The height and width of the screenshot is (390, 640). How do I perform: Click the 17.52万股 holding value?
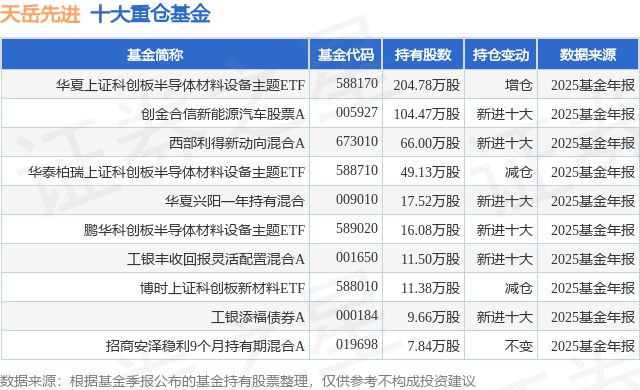pyautogui.click(x=430, y=201)
